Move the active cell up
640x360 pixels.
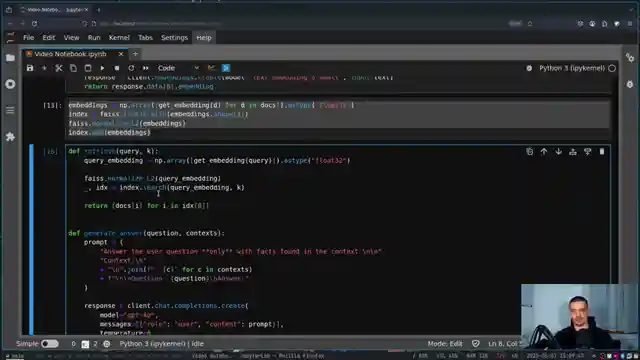coord(544,152)
